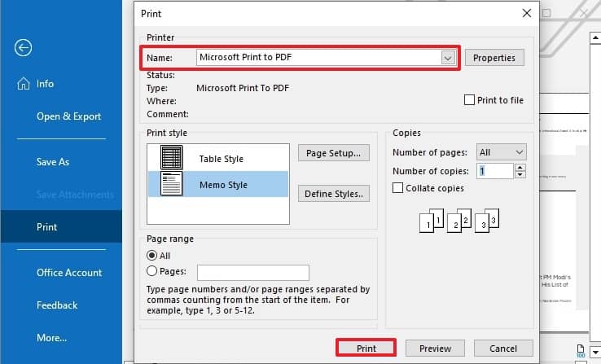
Task: Click the preview scrollbar up arrow
Action: pos(594,38)
